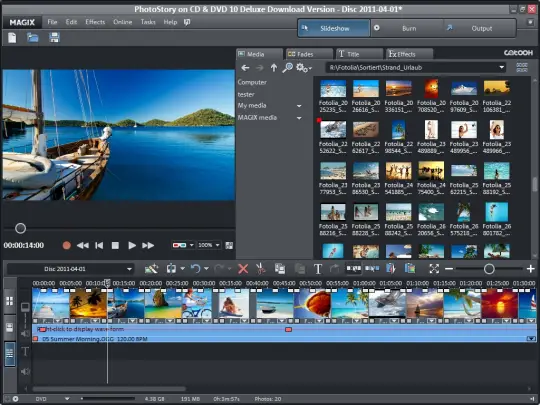
Task: Open the Help menu
Action: pyautogui.click(x=170, y=22)
